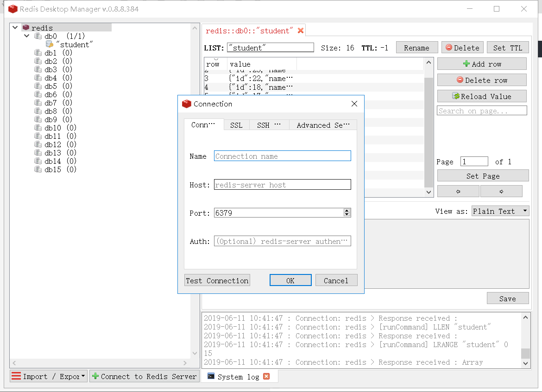The height and width of the screenshot is (392, 542).
Task: Click the db8 database icon
Action: pyautogui.click(x=38, y=111)
